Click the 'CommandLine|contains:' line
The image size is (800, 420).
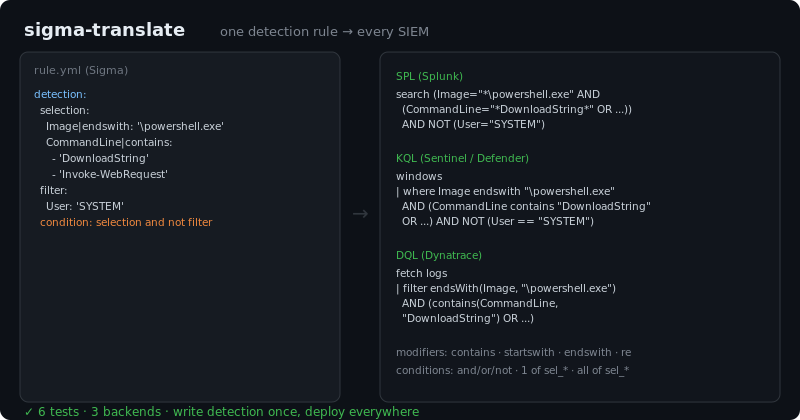(x=109, y=142)
